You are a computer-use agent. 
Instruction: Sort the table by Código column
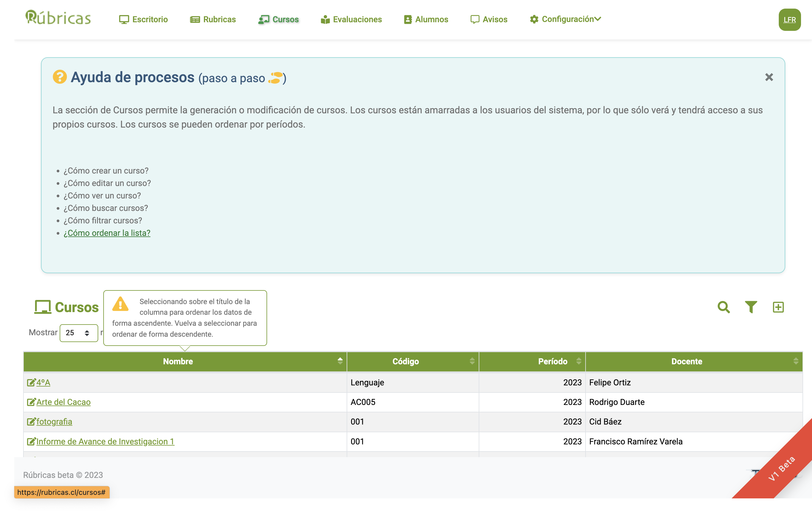coord(405,361)
